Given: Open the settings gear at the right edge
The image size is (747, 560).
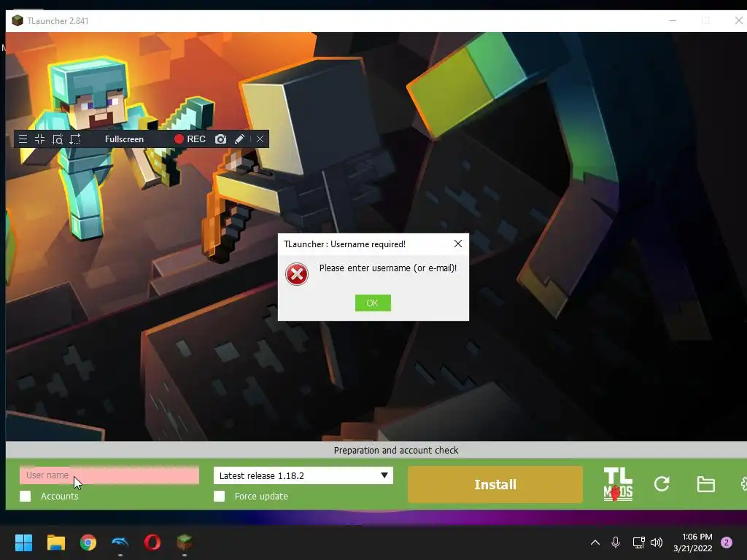Looking at the screenshot, I should pyautogui.click(x=743, y=484).
